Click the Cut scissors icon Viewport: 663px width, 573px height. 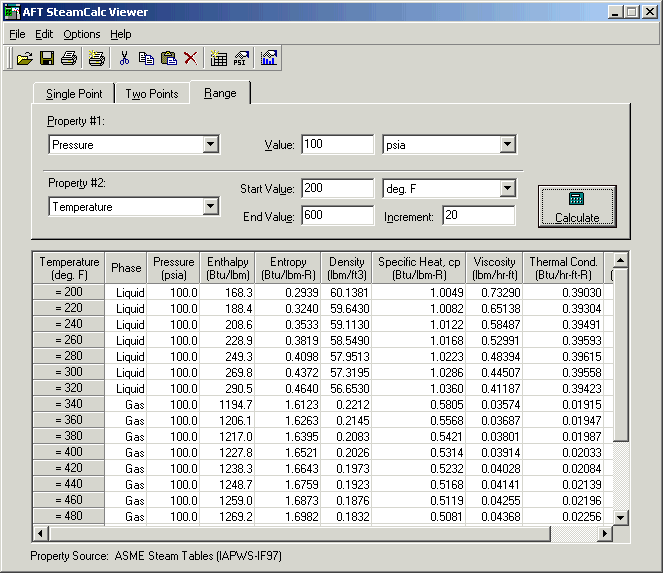point(125,58)
